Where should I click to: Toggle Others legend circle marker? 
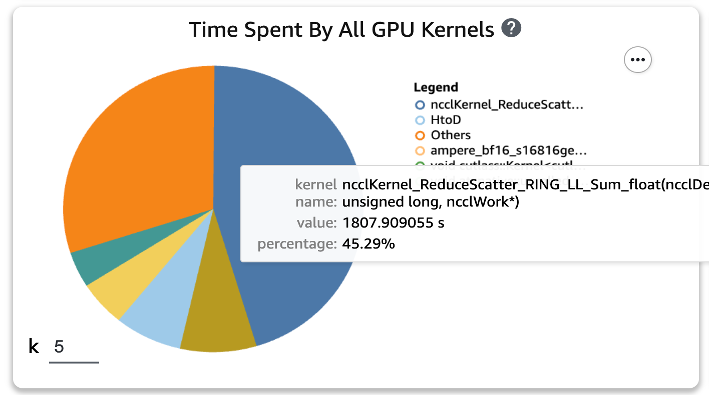(420, 135)
